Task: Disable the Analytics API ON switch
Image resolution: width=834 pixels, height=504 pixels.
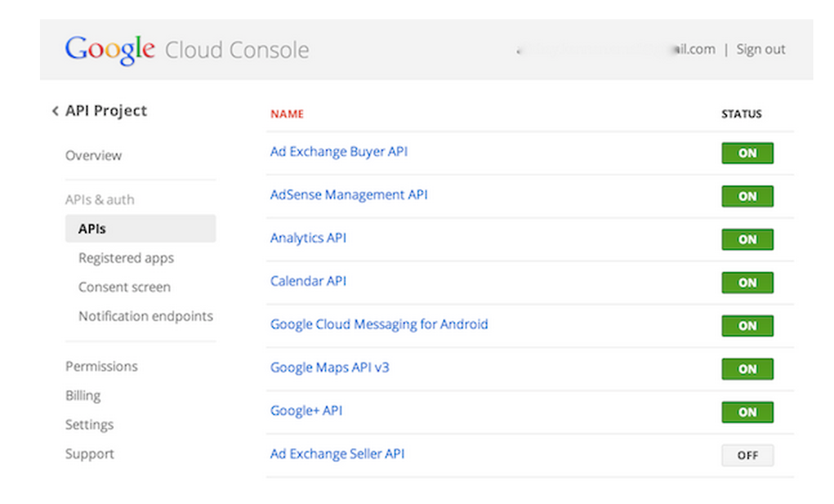Action: 747,240
